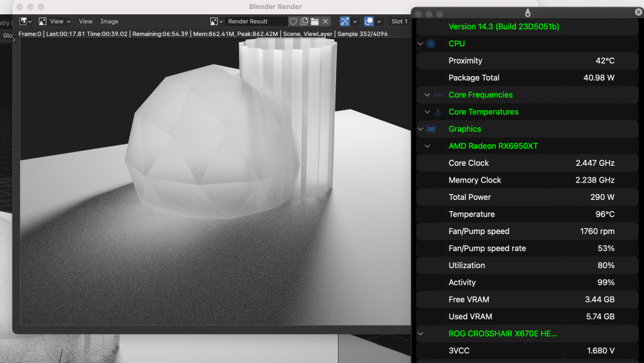Collapse the CPU section chevron
Image resolution: width=644 pixels, height=363 pixels.
pos(420,44)
